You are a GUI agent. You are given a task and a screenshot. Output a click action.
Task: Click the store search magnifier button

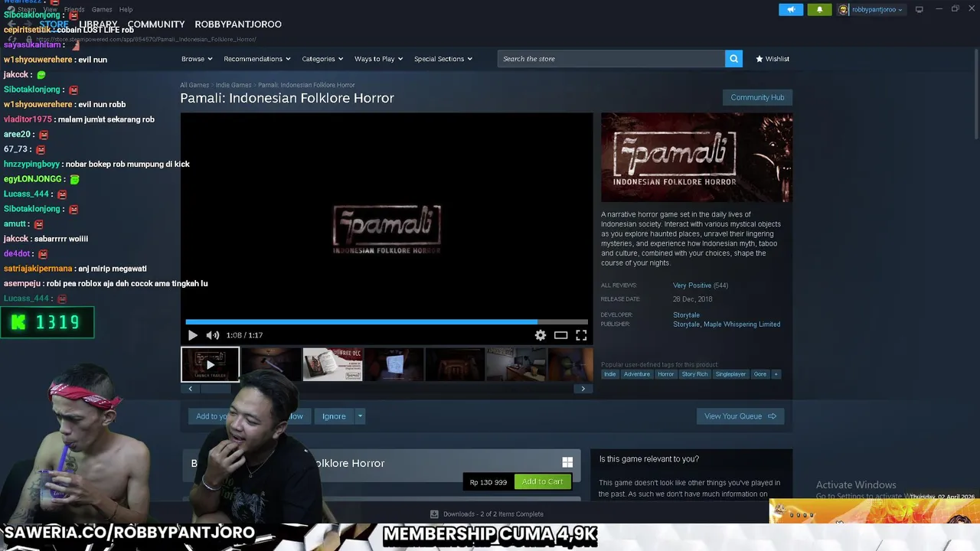coord(733,59)
